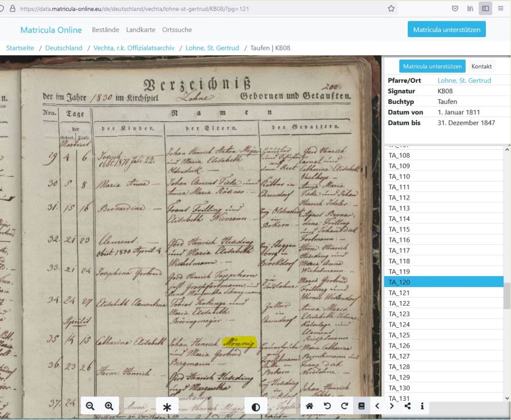The image size is (511, 420).
Task: Select page TA_111
Action: click(x=444, y=187)
